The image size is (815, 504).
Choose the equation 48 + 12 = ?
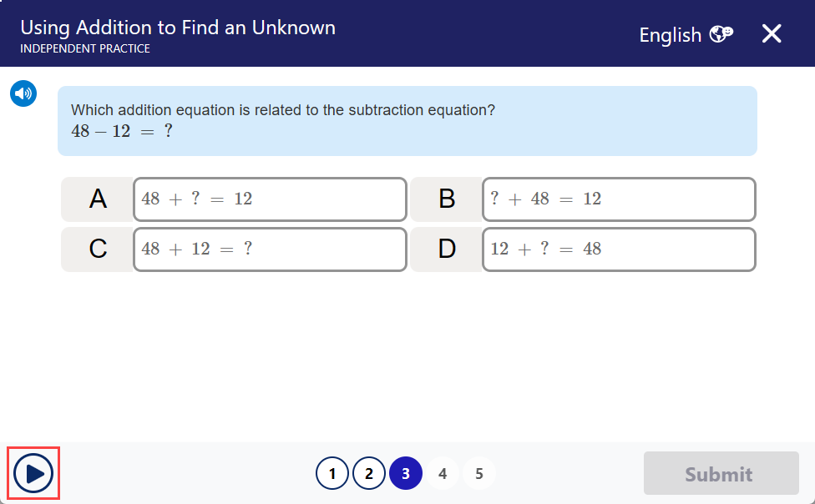(270, 249)
